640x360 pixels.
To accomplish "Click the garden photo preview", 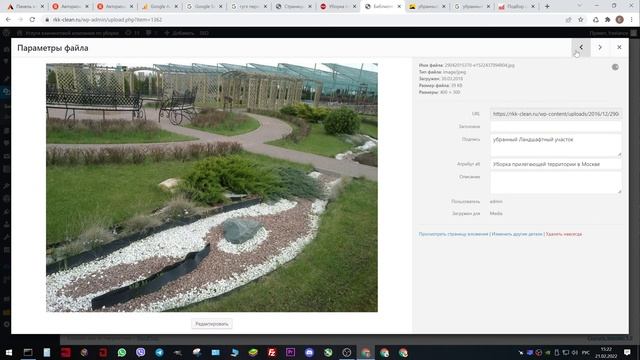I will coord(212,187).
